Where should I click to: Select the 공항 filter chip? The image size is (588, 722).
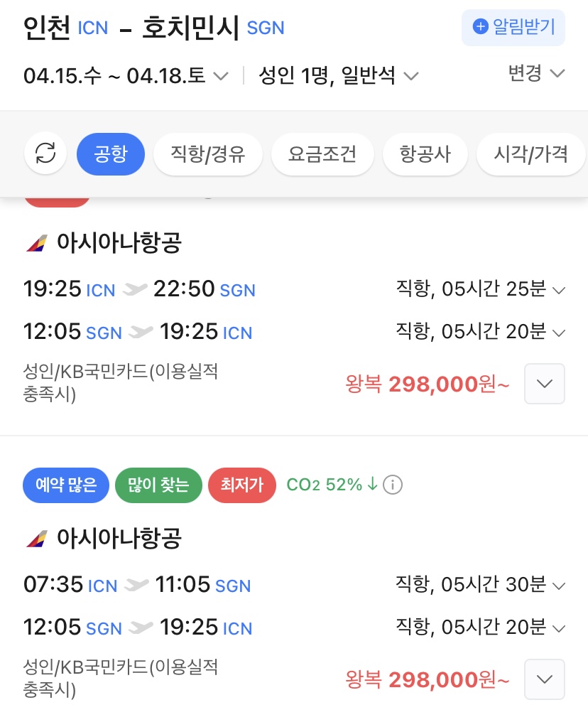tap(110, 153)
